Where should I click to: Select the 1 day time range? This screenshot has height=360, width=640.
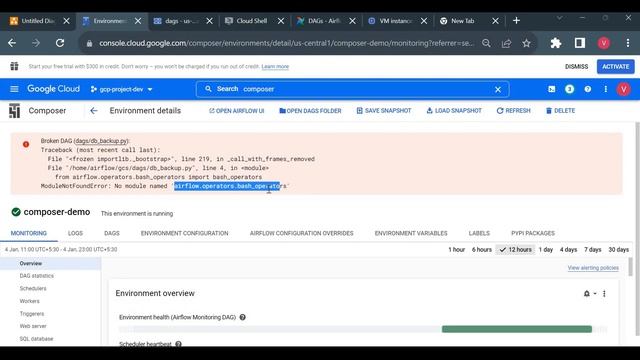click(546, 249)
